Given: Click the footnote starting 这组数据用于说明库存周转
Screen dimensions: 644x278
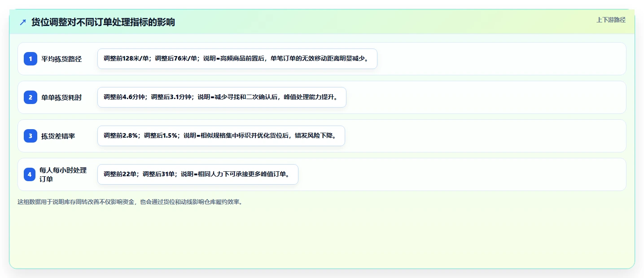Looking at the screenshot, I should (x=131, y=202).
